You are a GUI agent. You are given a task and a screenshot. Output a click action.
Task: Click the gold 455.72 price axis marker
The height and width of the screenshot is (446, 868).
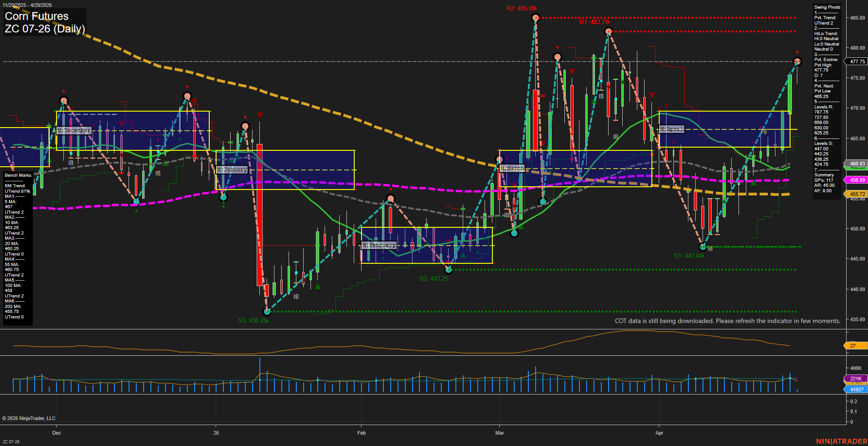pos(856,194)
